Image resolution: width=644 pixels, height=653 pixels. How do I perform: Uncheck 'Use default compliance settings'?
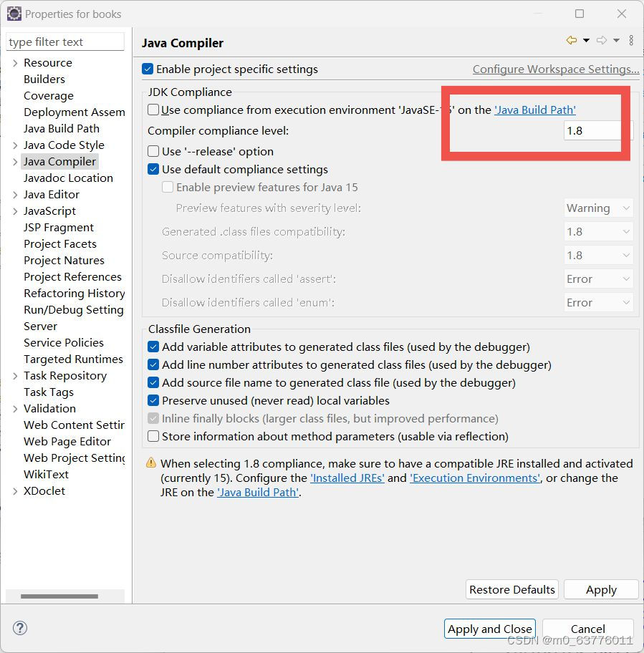coord(152,170)
